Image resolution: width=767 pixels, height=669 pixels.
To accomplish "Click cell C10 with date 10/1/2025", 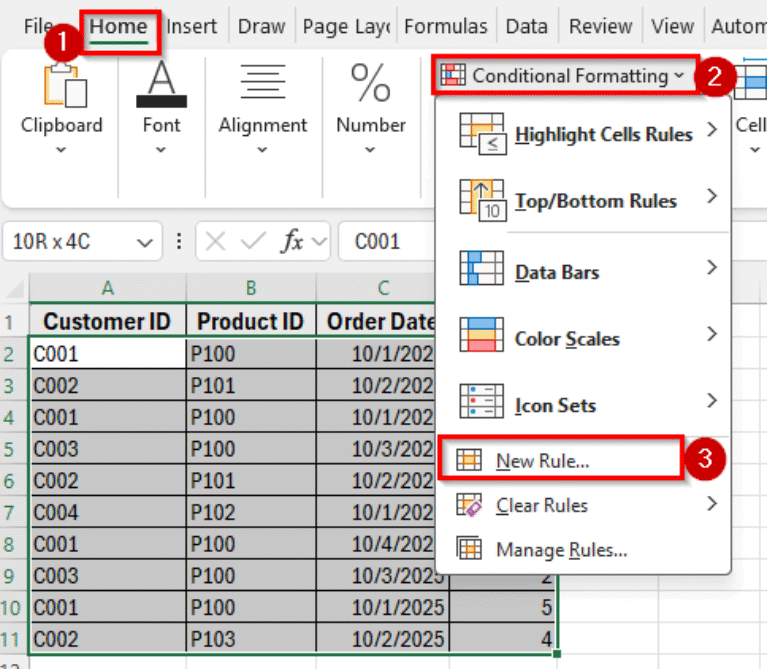I will [x=383, y=607].
